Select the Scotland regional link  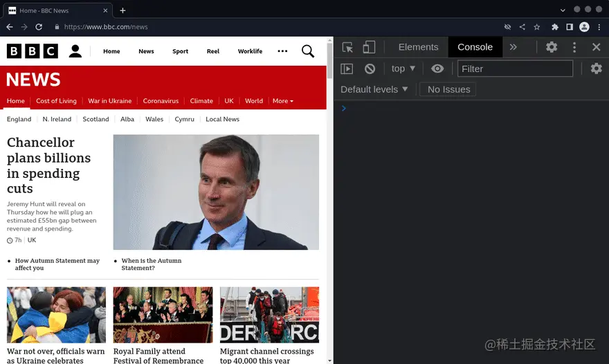coord(96,119)
